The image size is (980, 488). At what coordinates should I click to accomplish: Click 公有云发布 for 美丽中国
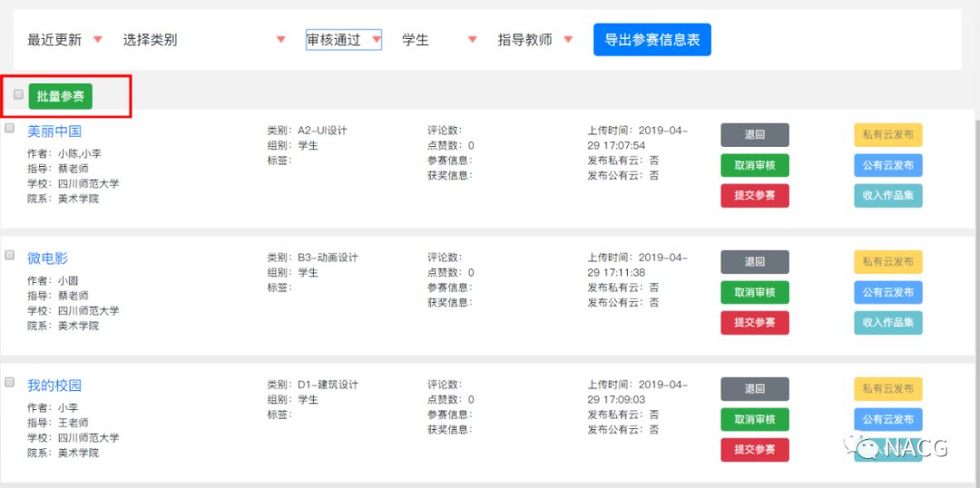888,166
